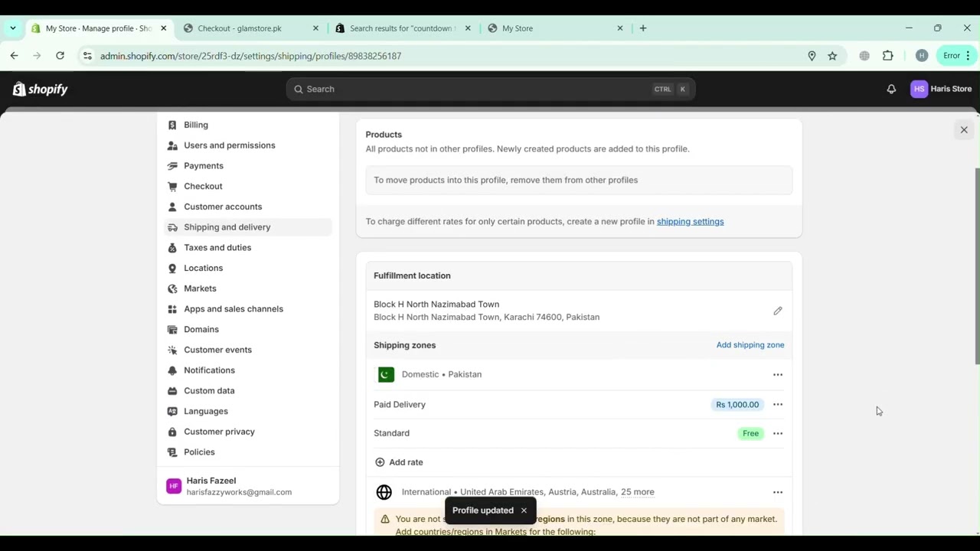Open a new browser tab
Image resolution: width=980 pixels, height=551 pixels.
pyautogui.click(x=643, y=28)
